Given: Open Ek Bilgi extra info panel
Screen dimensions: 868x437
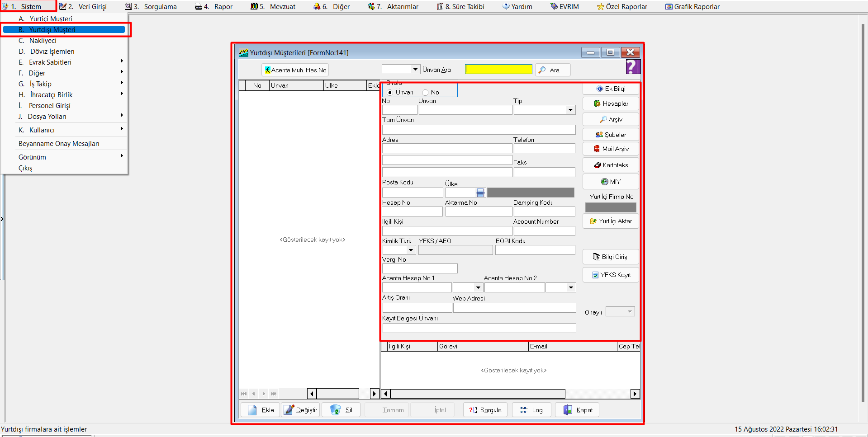Looking at the screenshot, I should [611, 89].
